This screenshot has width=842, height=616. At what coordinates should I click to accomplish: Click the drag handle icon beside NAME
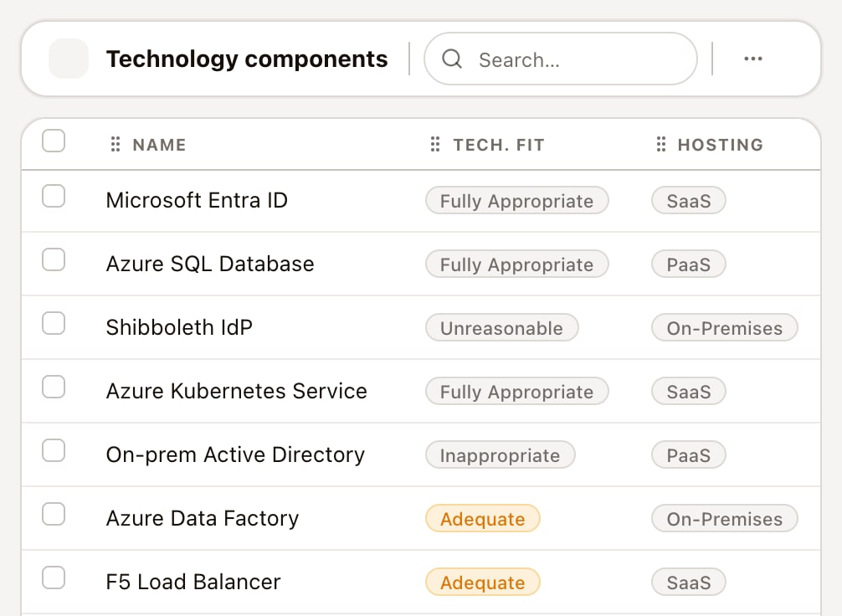(x=115, y=144)
